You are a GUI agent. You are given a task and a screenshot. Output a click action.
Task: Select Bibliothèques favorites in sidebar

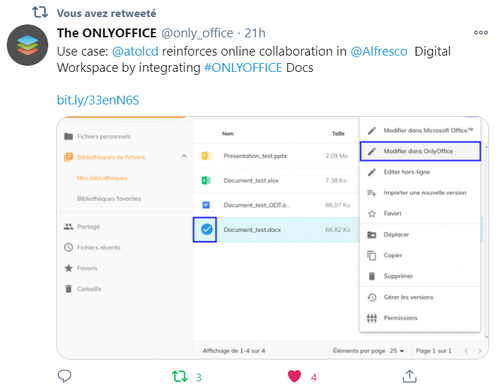click(109, 199)
